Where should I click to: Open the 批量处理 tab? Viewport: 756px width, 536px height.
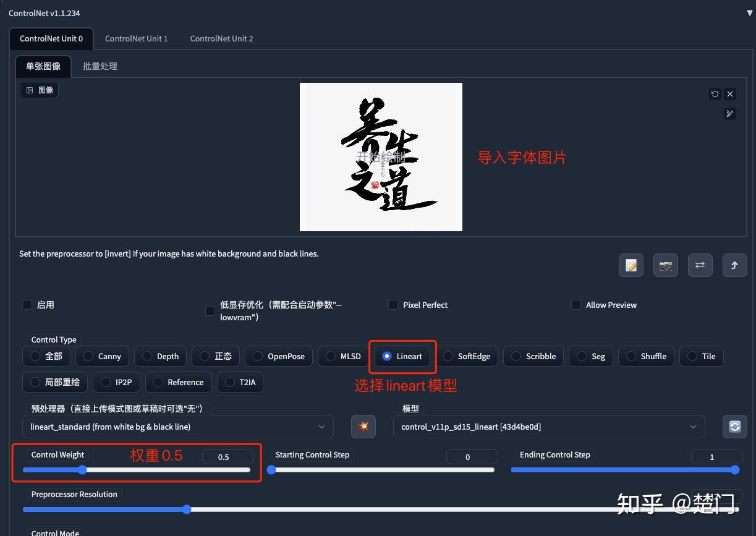click(x=100, y=66)
